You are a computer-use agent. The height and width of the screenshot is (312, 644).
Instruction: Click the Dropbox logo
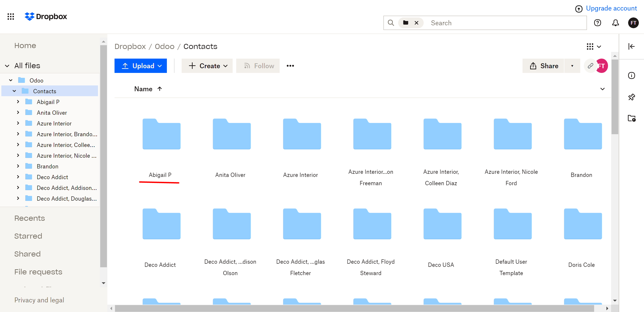[46, 17]
